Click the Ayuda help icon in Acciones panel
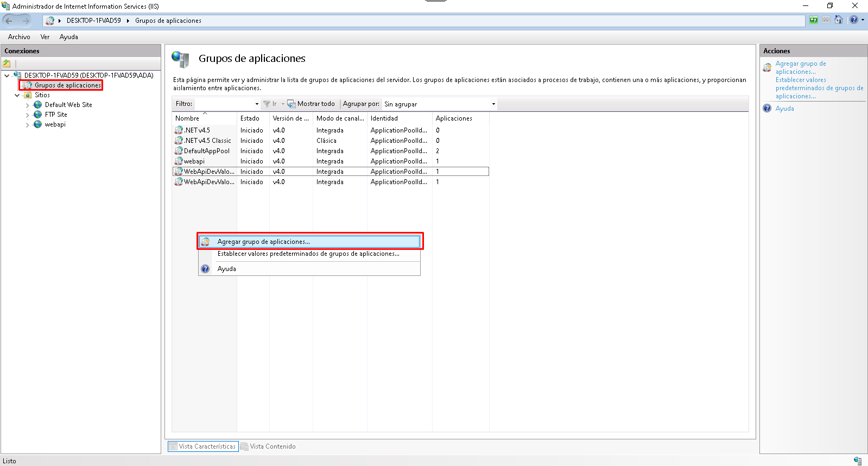The width and height of the screenshot is (868, 466). tap(767, 109)
